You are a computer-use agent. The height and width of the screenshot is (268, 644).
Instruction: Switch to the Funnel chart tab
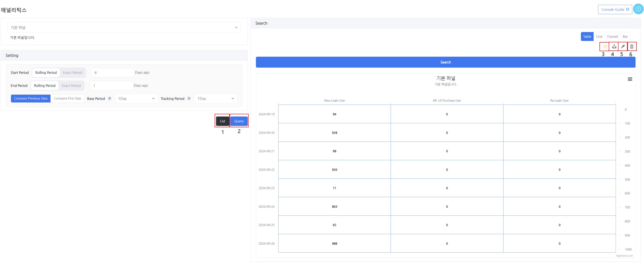[x=612, y=37]
